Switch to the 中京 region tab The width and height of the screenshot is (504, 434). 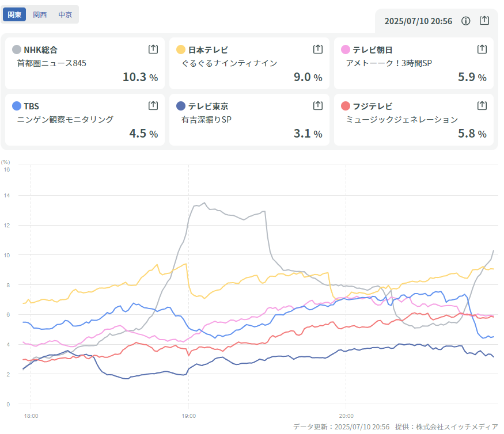(x=65, y=14)
